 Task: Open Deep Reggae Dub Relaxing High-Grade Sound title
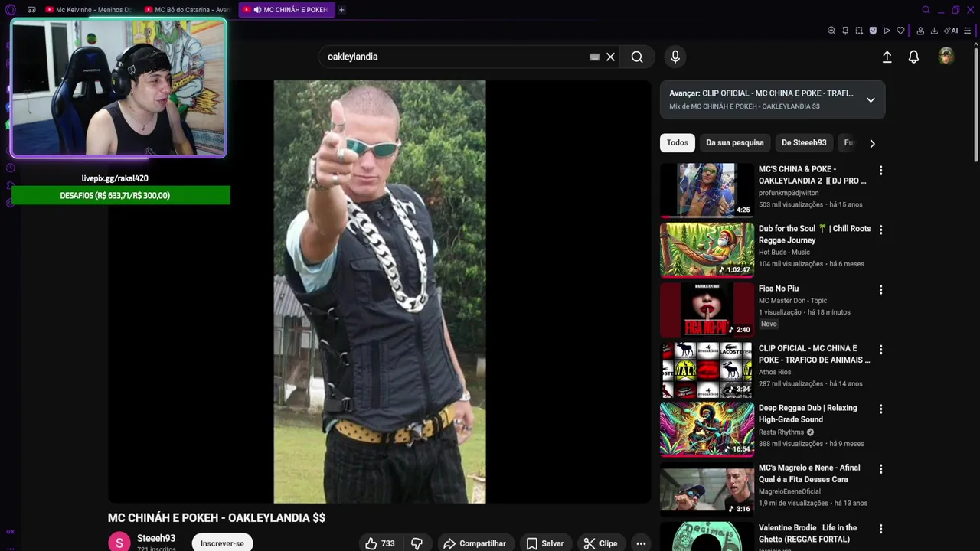(808, 413)
